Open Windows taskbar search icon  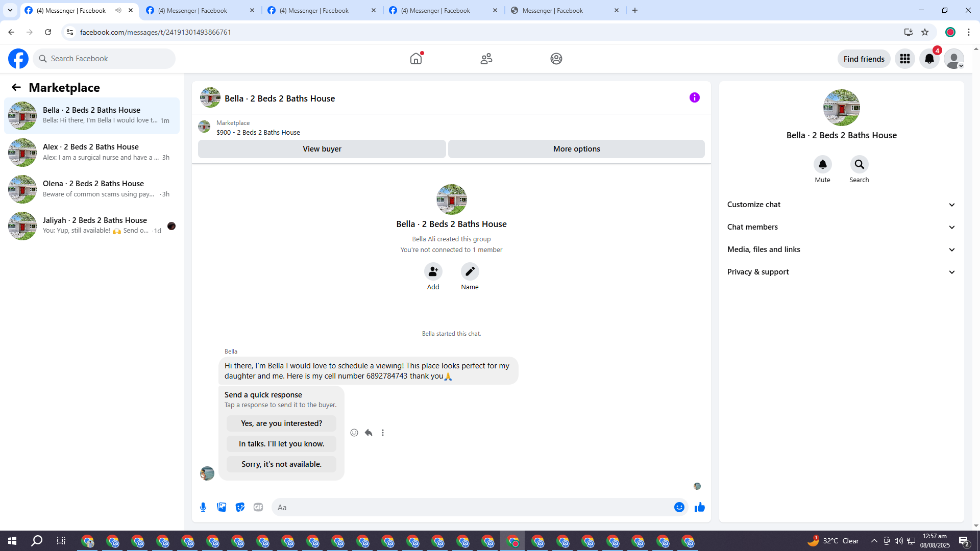pyautogui.click(x=37, y=541)
